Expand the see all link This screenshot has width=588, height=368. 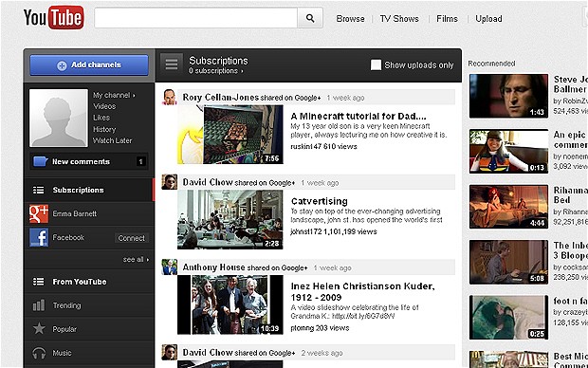click(x=136, y=259)
